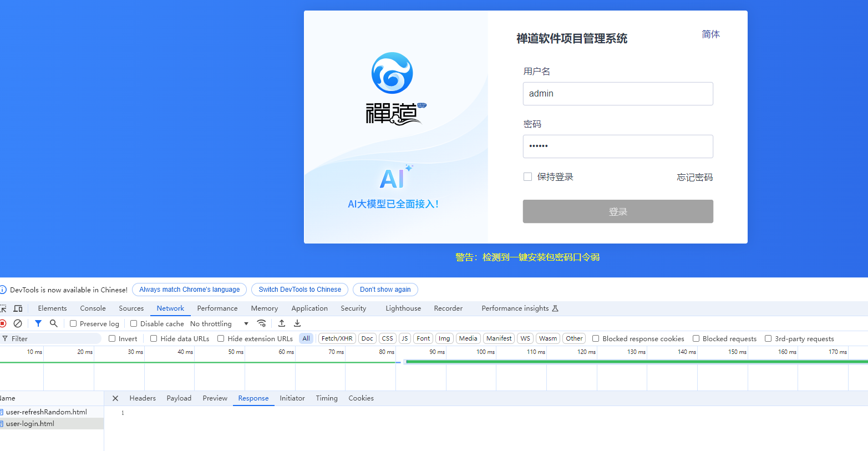The width and height of the screenshot is (868, 451).
Task: Open network conditions wifi icon
Action: (x=261, y=323)
